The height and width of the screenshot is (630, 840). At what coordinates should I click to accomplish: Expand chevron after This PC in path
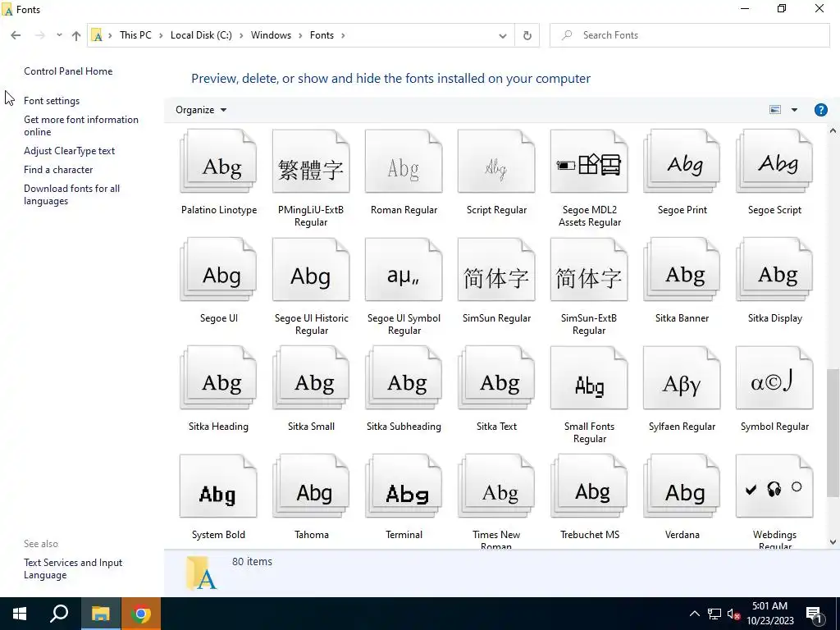point(161,35)
